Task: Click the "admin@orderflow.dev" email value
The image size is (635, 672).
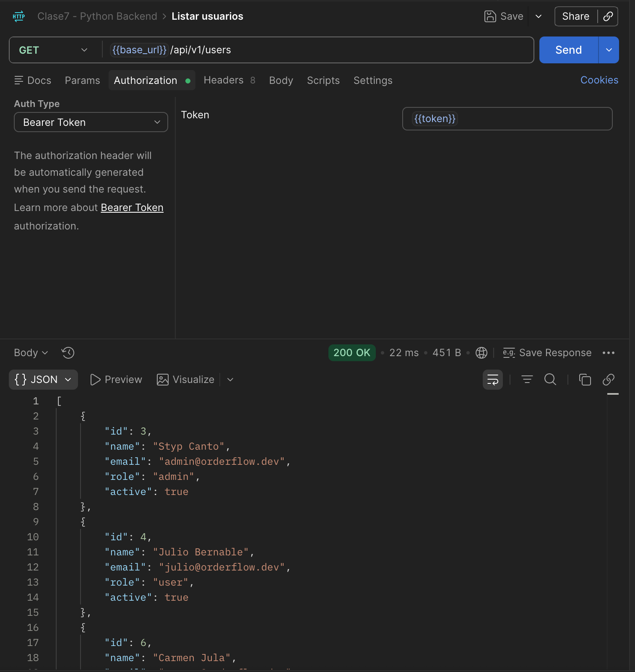Action: (222, 461)
